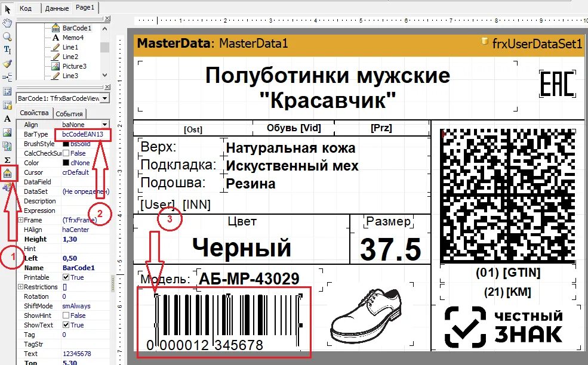588x365 pixels.
Task: Select the Черный color memo
Action: 242,248
